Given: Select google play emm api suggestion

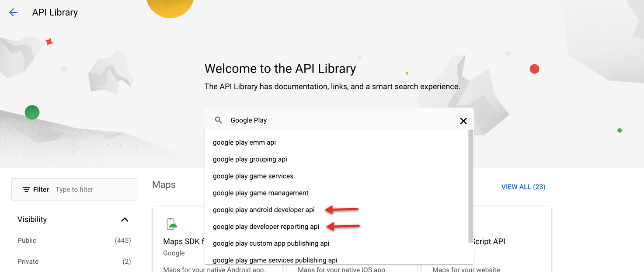Looking at the screenshot, I should tap(244, 143).
